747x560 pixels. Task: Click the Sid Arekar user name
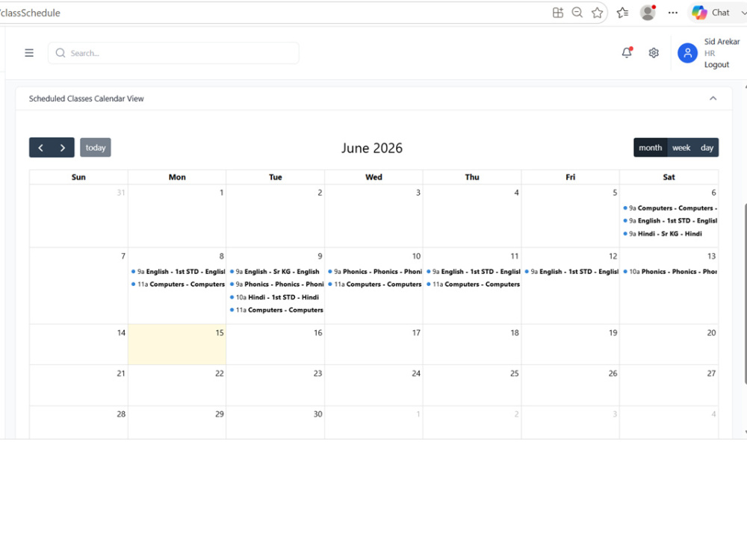pyautogui.click(x=722, y=41)
